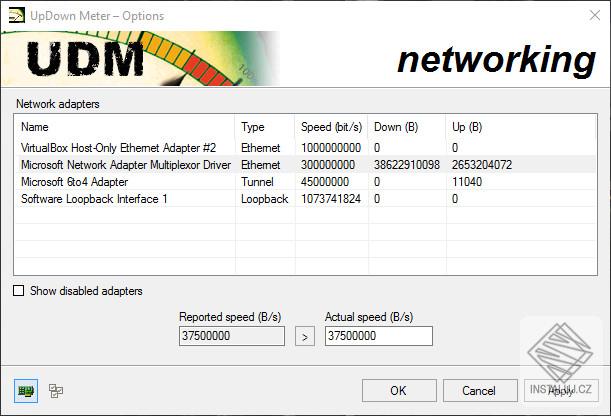Screen dimensions: 611x416
Task: Enable Show disabled adapters checkbox
Action: [18, 291]
